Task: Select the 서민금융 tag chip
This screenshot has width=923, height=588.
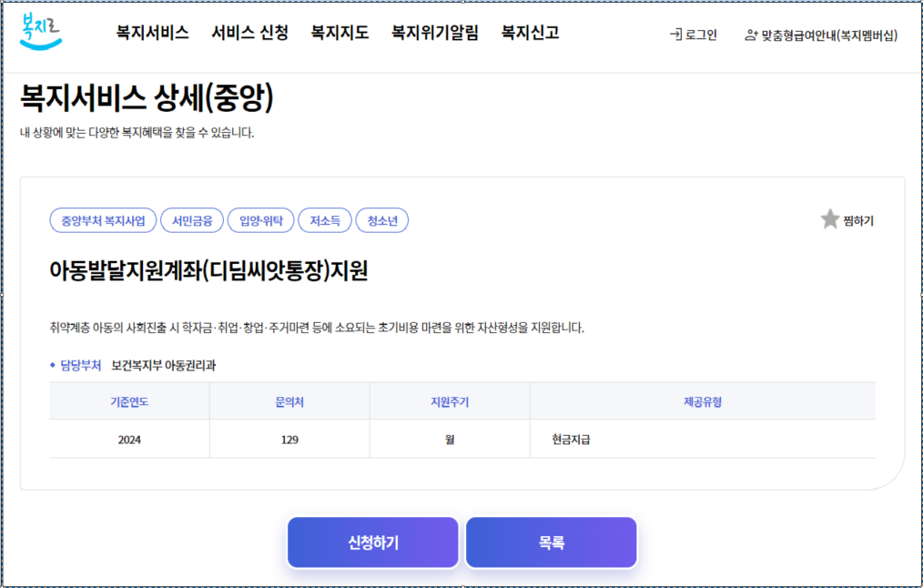Action: click(192, 220)
